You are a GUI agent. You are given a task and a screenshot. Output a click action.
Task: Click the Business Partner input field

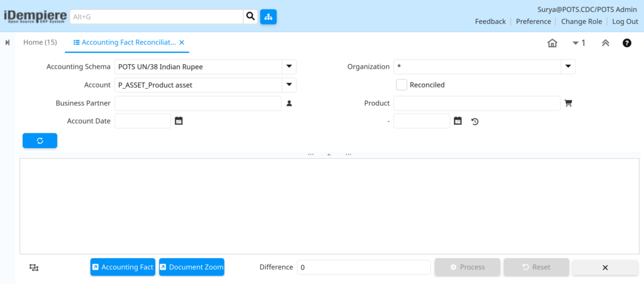click(x=198, y=103)
